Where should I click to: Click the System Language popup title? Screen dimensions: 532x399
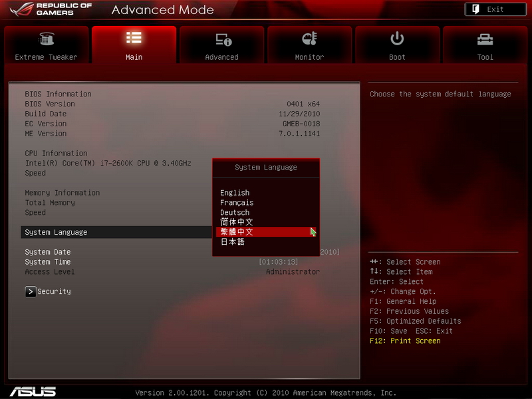pos(266,168)
